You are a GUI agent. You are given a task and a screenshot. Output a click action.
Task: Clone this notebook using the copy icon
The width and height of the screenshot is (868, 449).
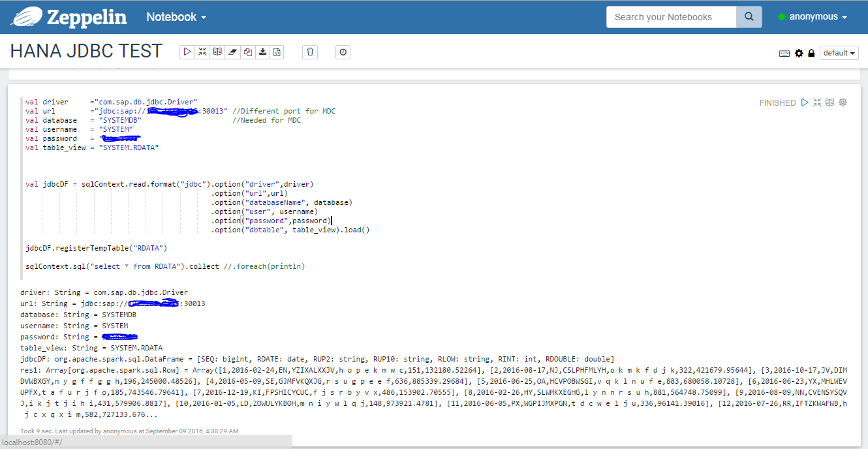coord(247,52)
